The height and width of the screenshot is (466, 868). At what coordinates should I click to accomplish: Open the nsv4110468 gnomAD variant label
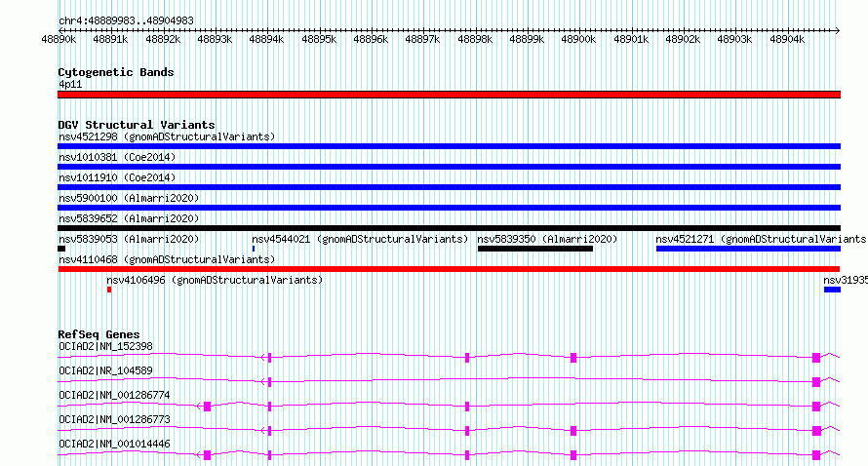[167, 259]
